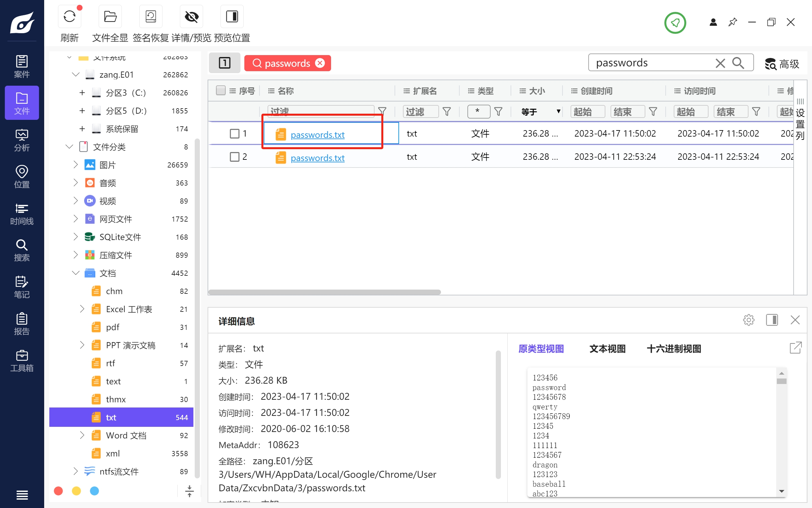This screenshot has height=508, width=812.
Task: Tick the select-all header checkbox
Action: (x=220, y=91)
